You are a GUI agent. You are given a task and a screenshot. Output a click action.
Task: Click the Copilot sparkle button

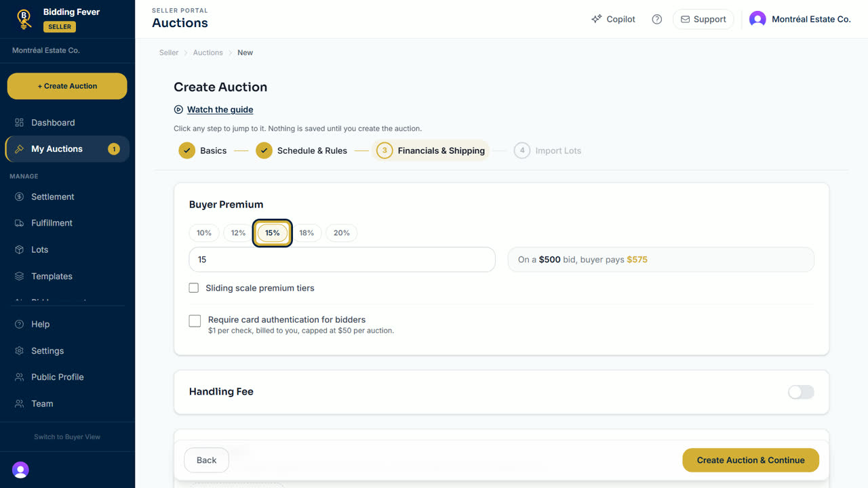613,19
